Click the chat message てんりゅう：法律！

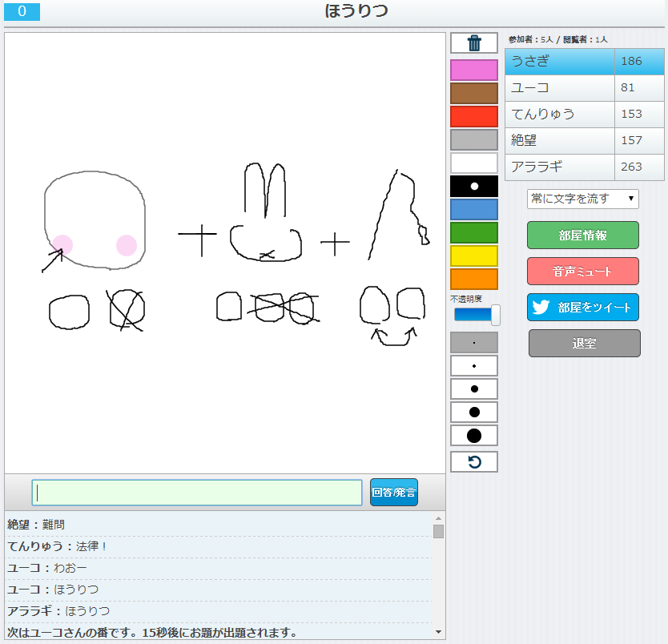coord(56,546)
